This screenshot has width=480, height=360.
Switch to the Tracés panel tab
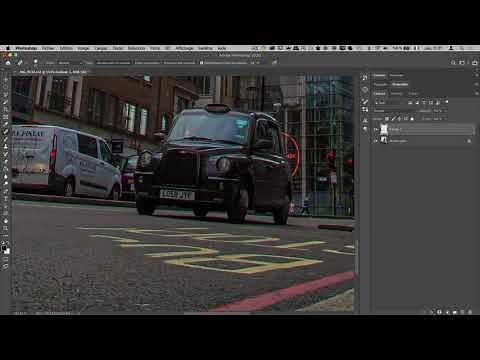point(413,94)
